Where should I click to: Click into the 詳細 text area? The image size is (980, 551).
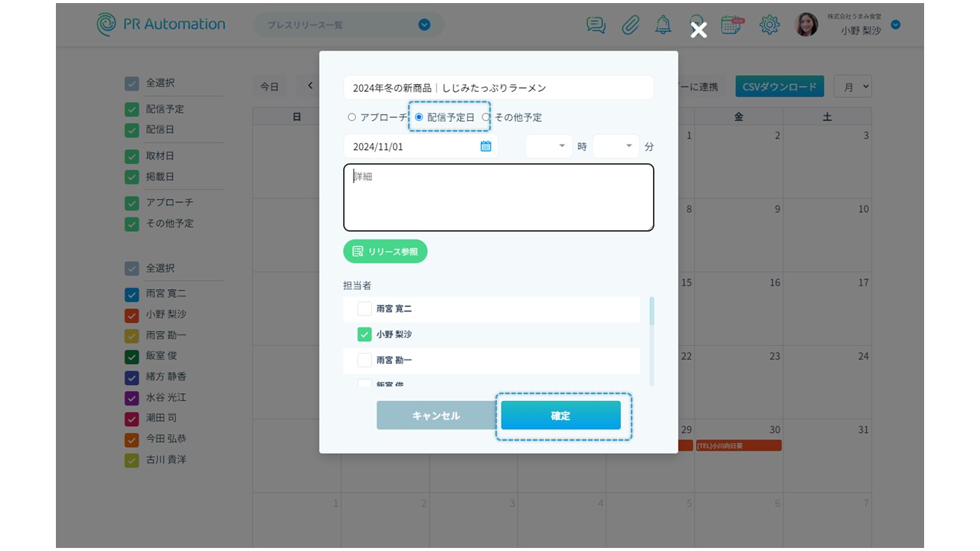(498, 197)
